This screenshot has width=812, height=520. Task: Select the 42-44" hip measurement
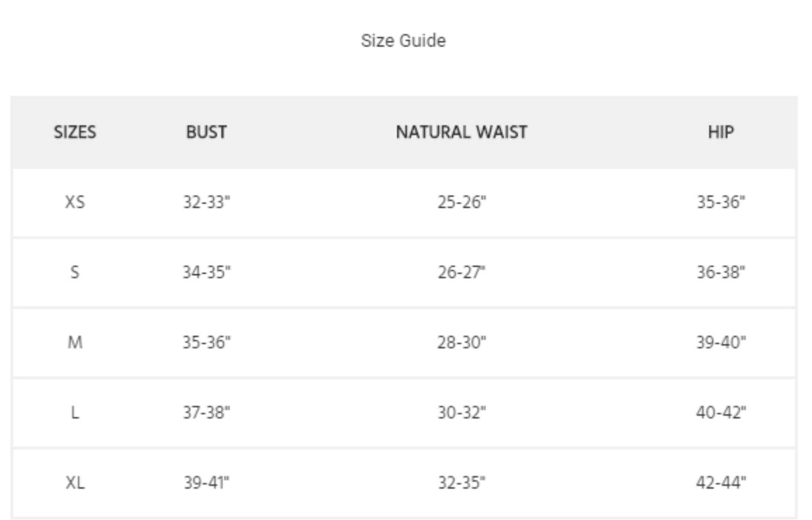pos(720,482)
